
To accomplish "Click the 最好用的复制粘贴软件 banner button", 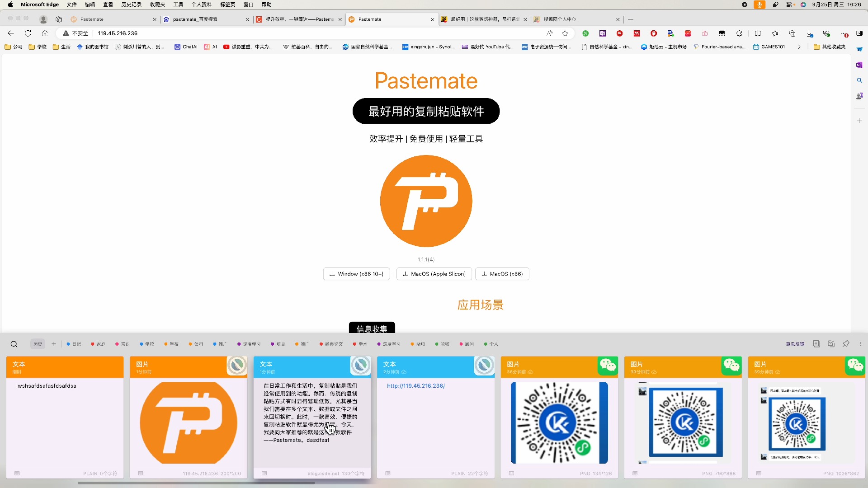I will [426, 111].
